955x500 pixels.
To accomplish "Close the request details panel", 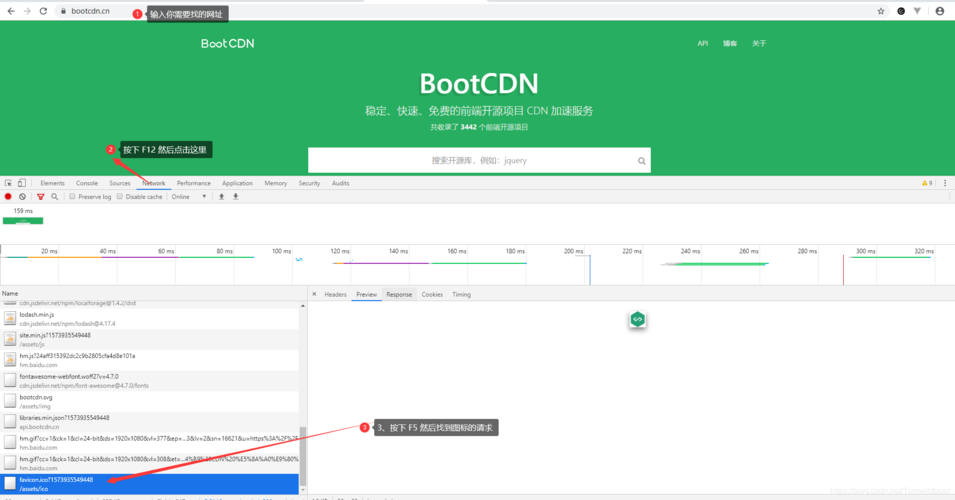I will click(x=314, y=294).
